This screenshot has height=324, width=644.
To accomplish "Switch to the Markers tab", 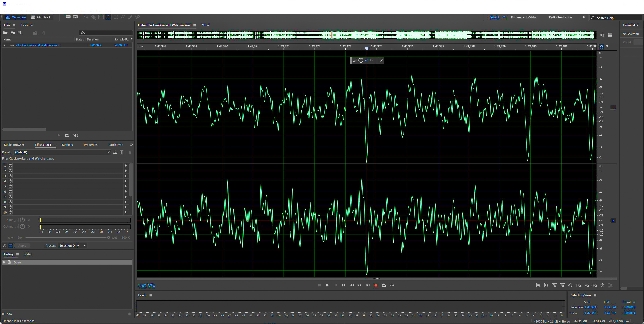I will tap(67, 145).
